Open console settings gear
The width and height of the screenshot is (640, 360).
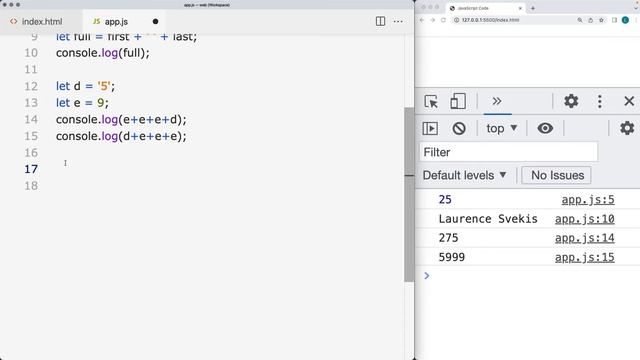(x=627, y=128)
